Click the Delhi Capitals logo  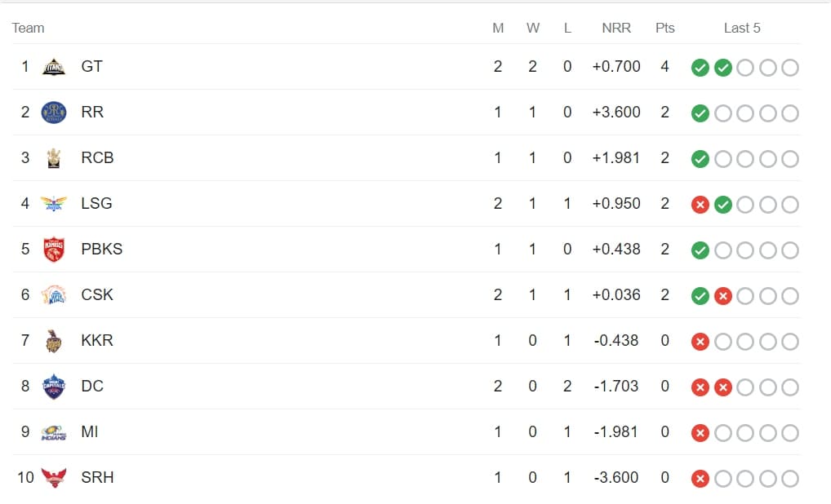coord(54,387)
